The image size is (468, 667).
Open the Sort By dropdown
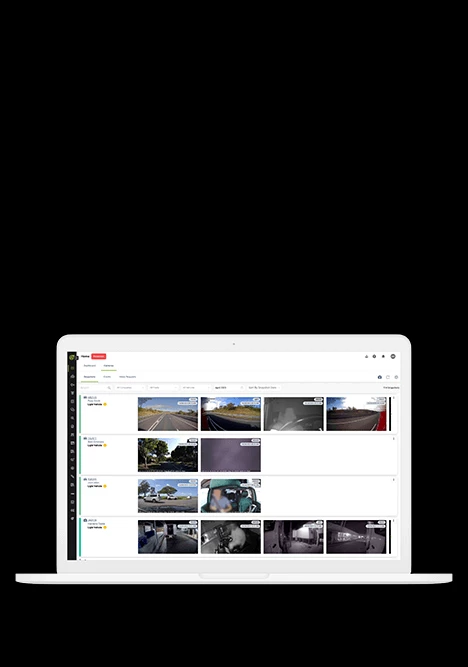(264, 388)
